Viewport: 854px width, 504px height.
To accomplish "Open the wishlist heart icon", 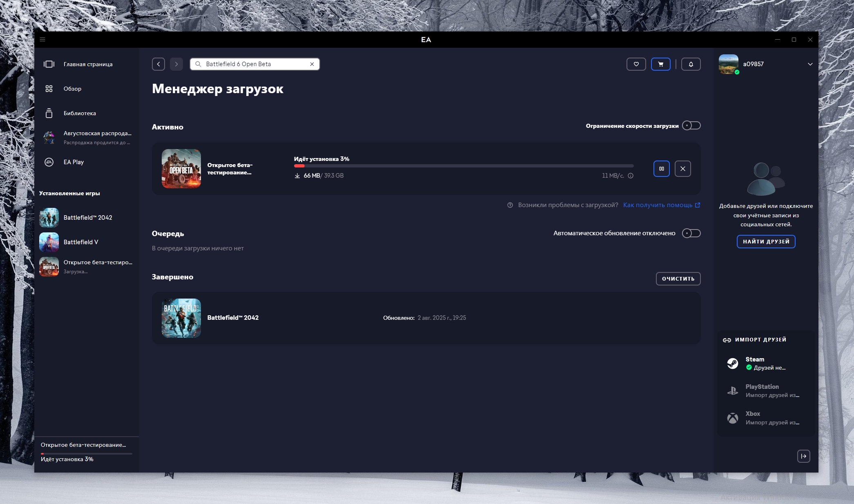I will pos(636,64).
